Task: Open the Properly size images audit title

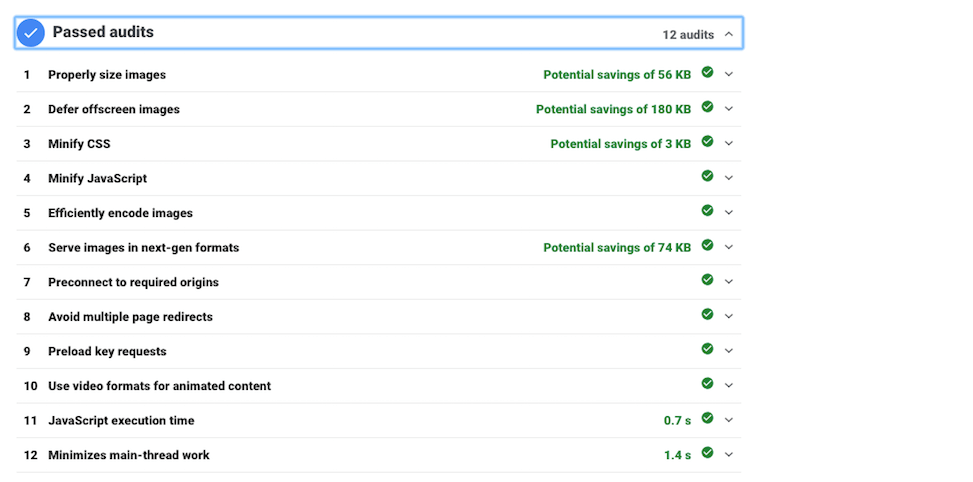Action: point(107,75)
